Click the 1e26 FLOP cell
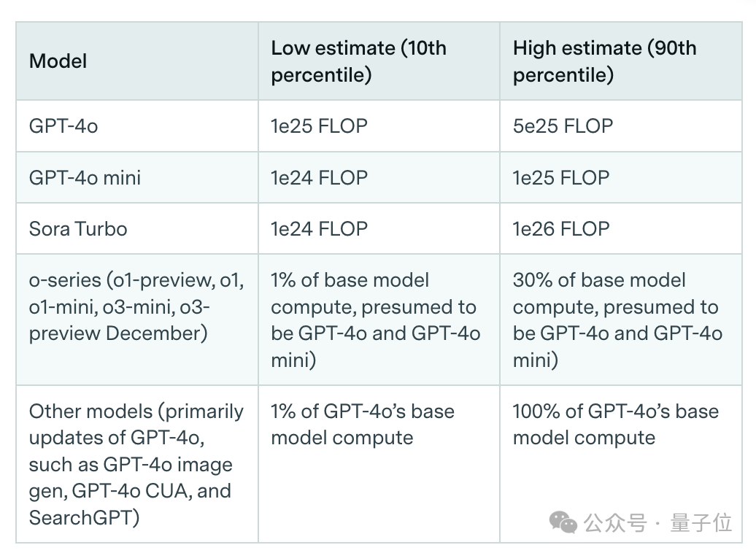 click(x=560, y=228)
